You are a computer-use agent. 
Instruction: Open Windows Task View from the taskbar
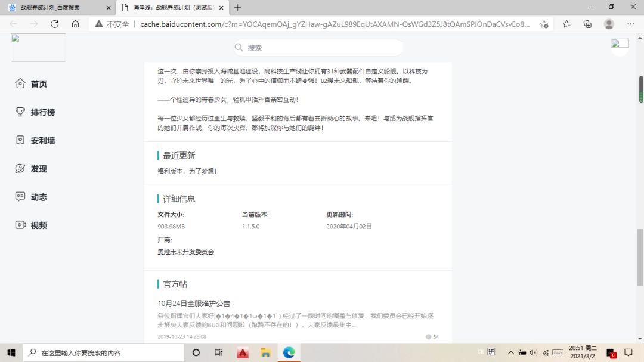pyautogui.click(x=219, y=352)
